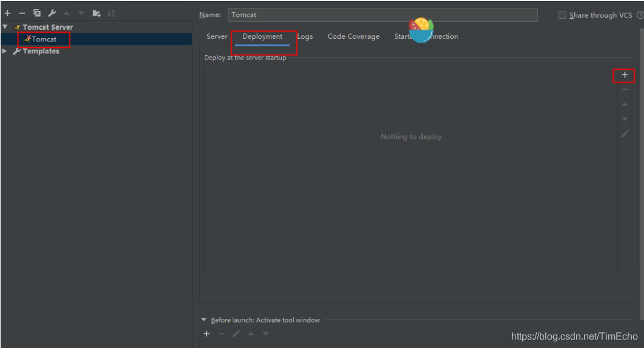Create new folder for configurations
The height and width of the screenshot is (348, 644).
pyautogui.click(x=96, y=13)
